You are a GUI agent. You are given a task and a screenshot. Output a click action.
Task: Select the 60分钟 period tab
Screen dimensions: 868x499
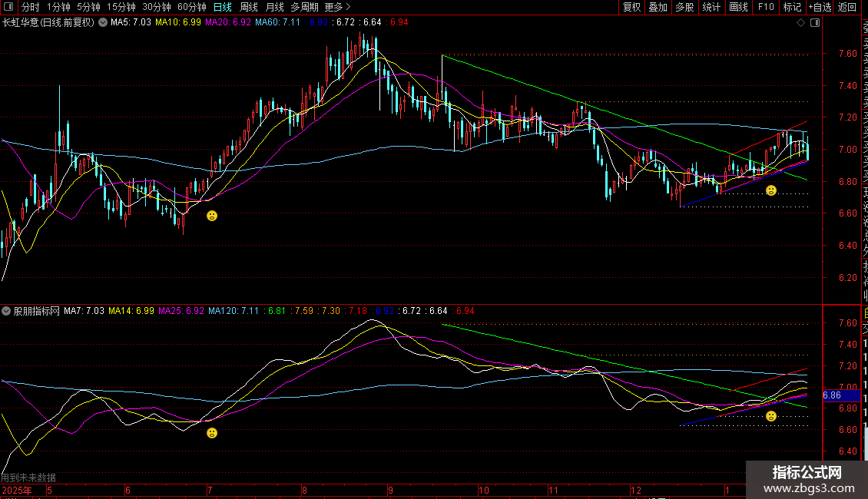click(192, 7)
